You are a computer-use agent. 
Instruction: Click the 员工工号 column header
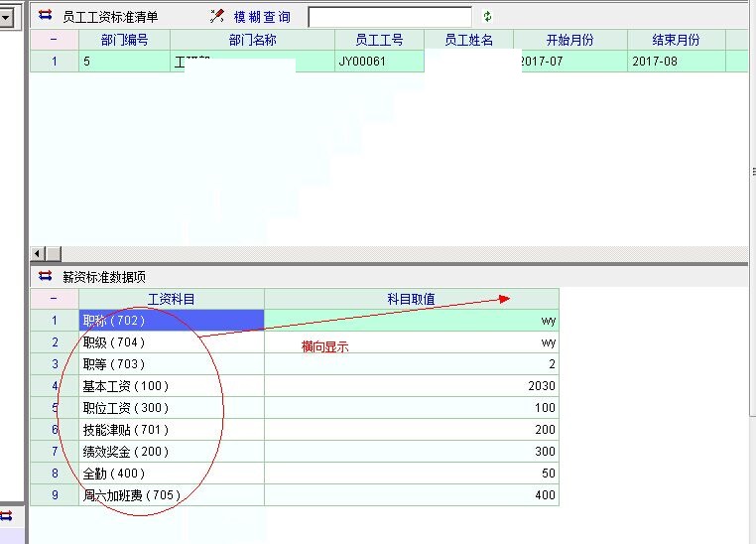point(380,40)
